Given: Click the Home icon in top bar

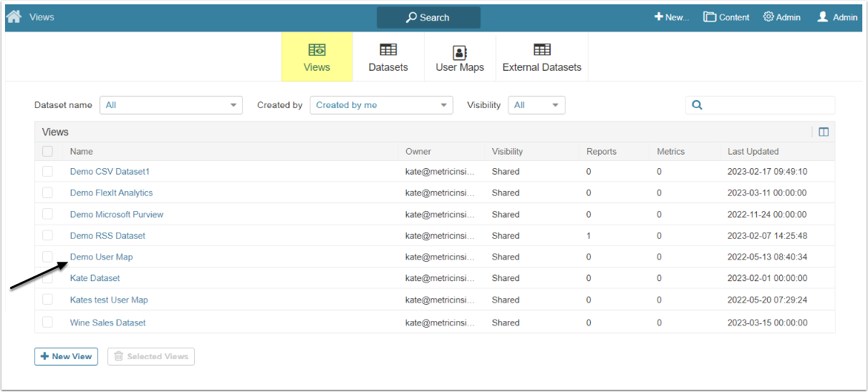Looking at the screenshot, I should click(x=14, y=16).
